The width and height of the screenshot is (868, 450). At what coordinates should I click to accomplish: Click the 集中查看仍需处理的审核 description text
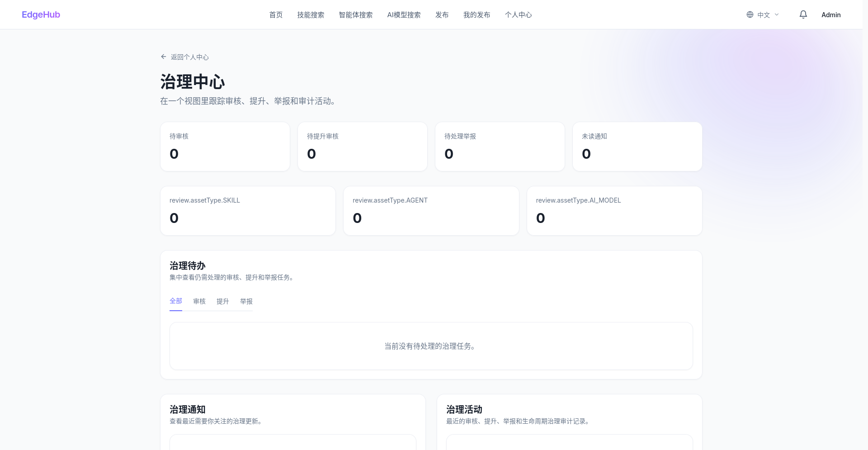(x=232, y=278)
